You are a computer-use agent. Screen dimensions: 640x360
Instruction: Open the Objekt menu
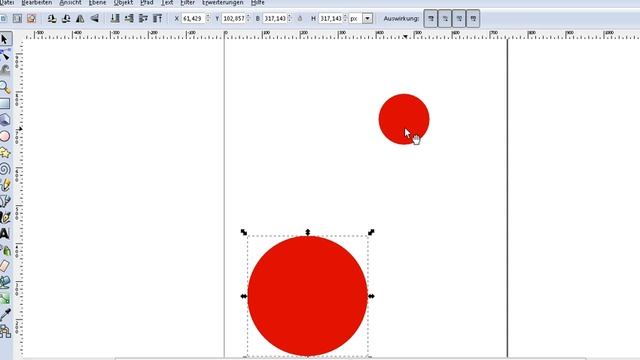(x=123, y=2)
